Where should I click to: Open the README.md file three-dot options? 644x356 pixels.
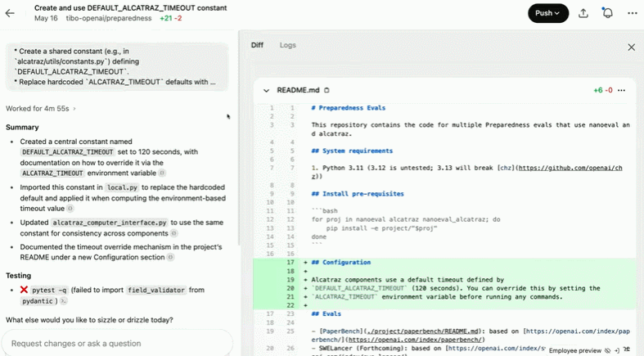point(621,90)
